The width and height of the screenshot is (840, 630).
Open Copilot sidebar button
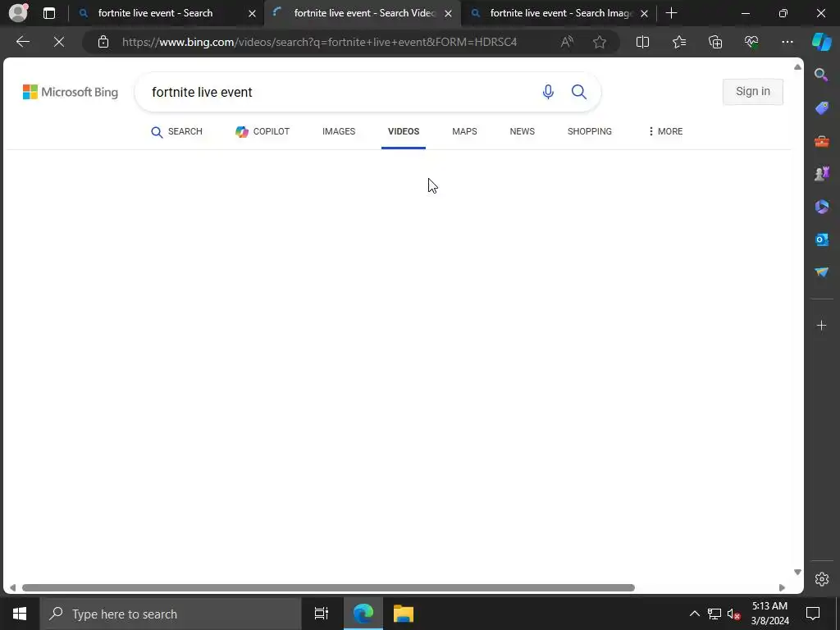click(821, 42)
